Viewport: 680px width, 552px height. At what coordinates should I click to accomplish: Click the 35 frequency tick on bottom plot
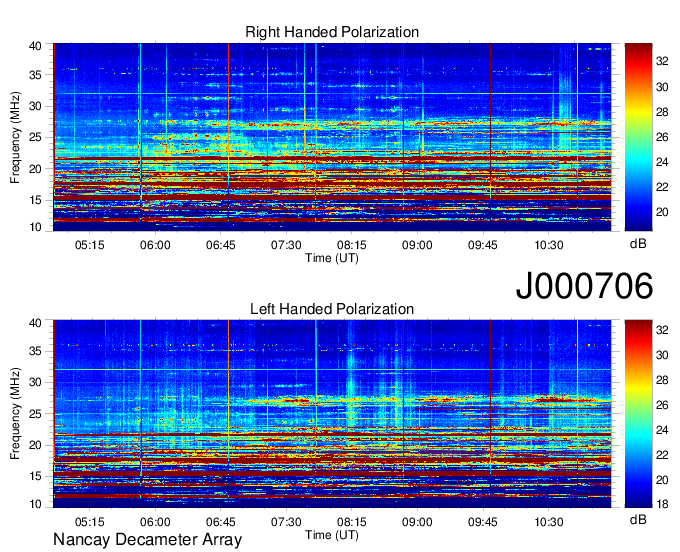[35, 351]
